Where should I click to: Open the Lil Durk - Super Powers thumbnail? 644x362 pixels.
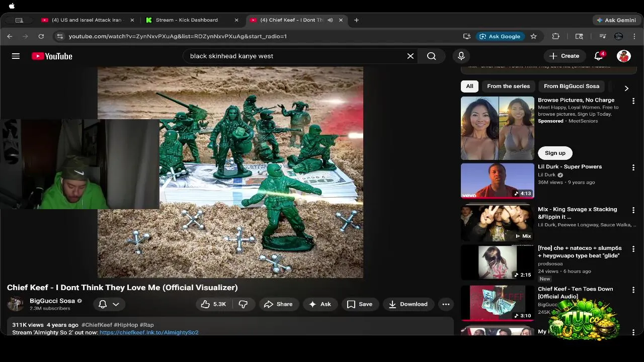pos(498,181)
